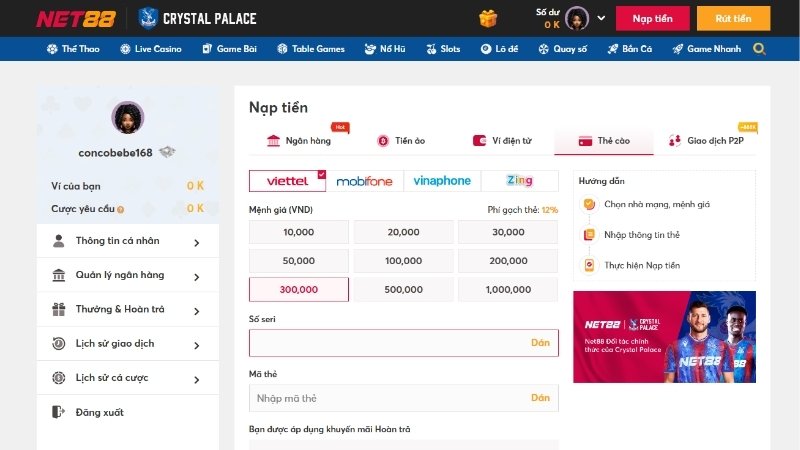The image size is (800, 450).
Task: Open Quay số menu
Action: pos(563,49)
